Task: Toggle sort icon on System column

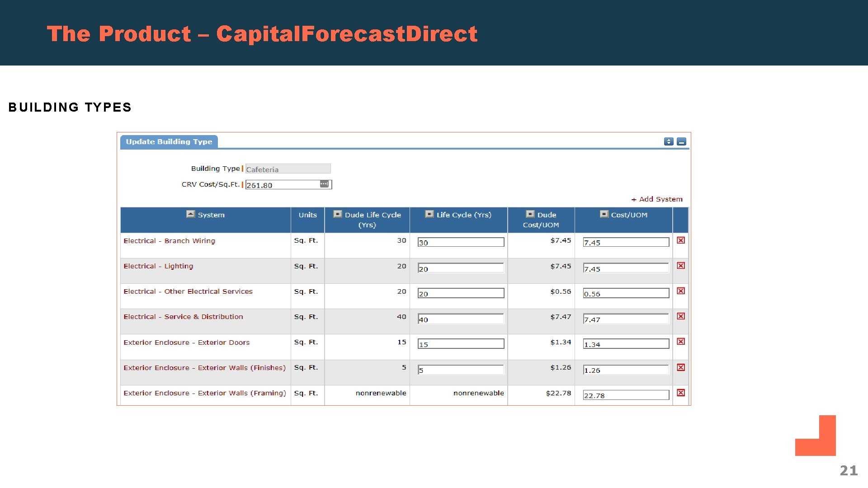Action: [191, 214]
